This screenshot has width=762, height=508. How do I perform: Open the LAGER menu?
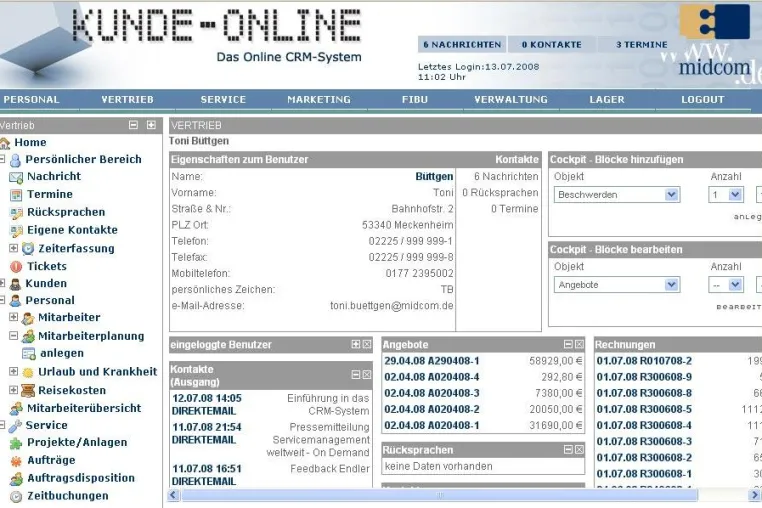coord(606,100)
